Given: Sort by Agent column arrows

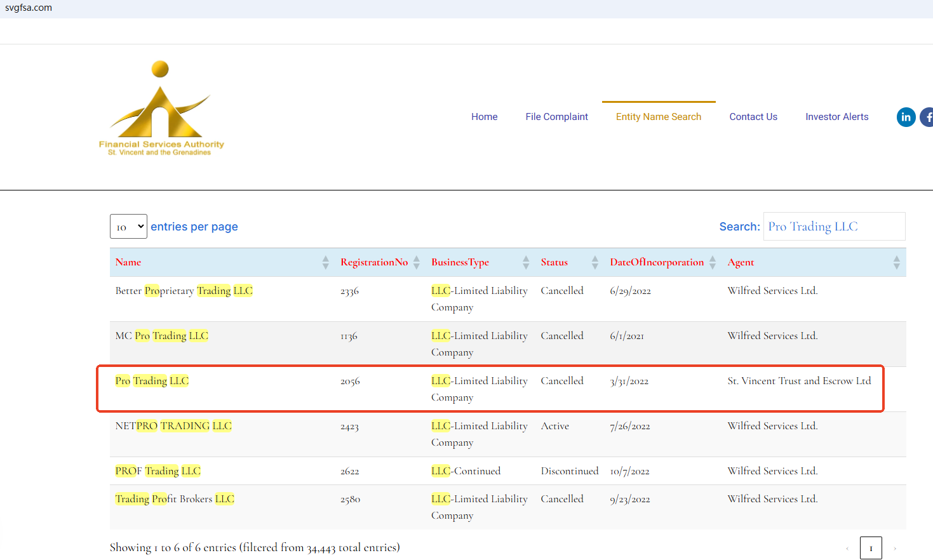Looking at the screenshot, I should click(x=896, y=262).
